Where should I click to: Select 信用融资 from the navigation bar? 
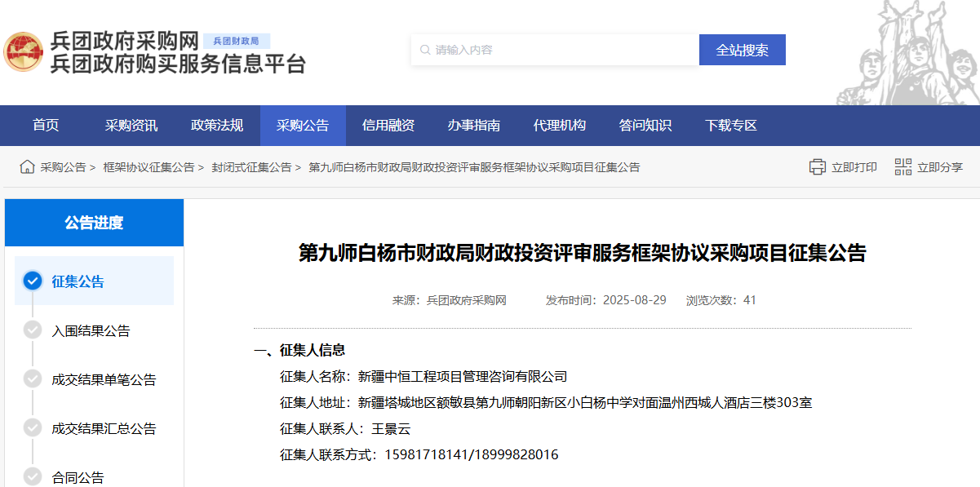388,125
